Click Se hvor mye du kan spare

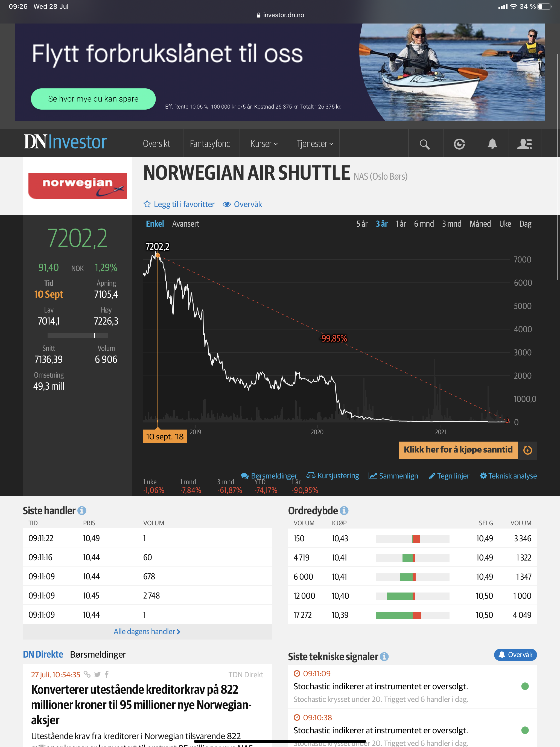tap(93, 99)
